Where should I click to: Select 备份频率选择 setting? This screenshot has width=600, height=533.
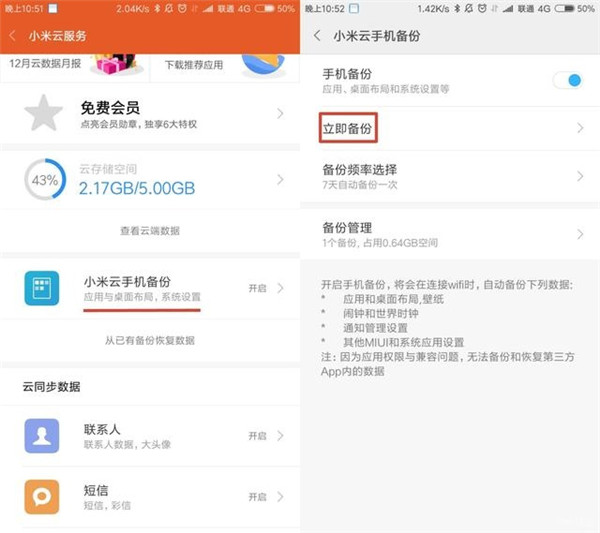point(450,176)
